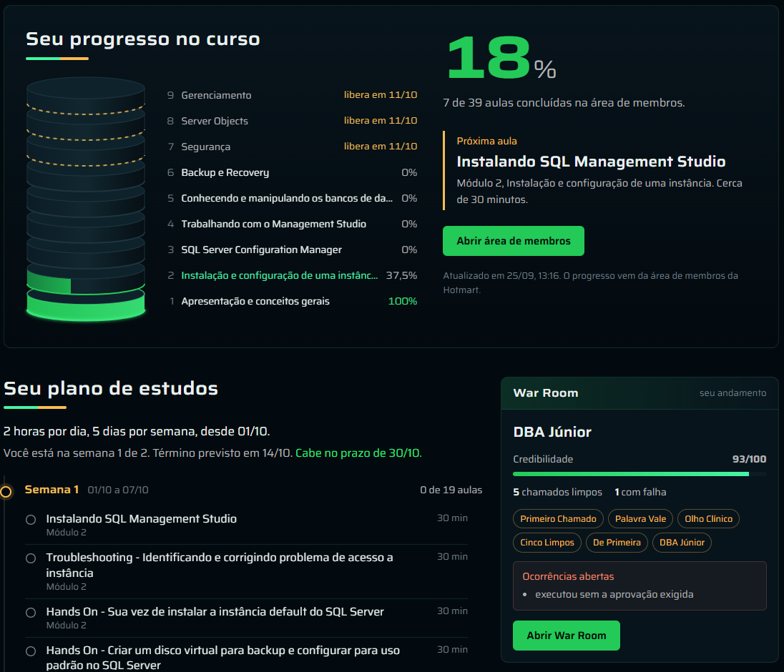Open module 1 Apresentação e conceitos gerais
Screen dimensions: 784x672
[x=292, y=301]
